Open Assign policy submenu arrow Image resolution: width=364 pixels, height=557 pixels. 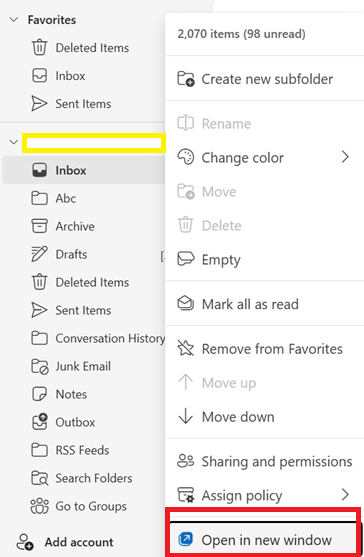(x=345, y=494)
